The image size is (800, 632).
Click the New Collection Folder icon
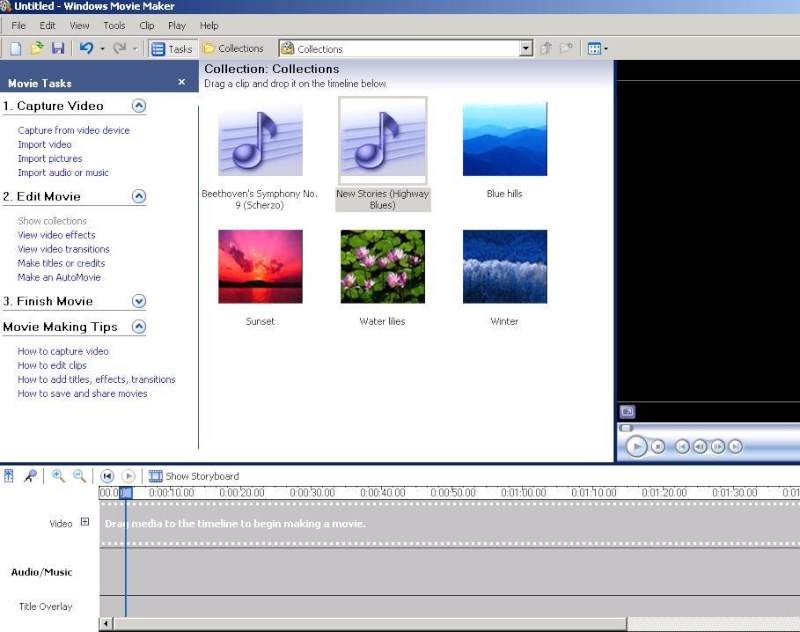coord(566,48)
